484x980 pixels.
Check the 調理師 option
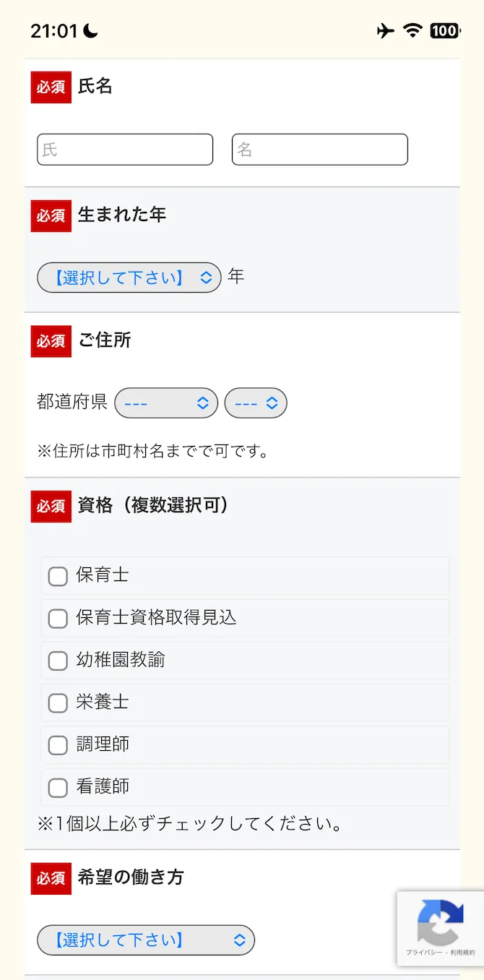[x=58, y=745]
